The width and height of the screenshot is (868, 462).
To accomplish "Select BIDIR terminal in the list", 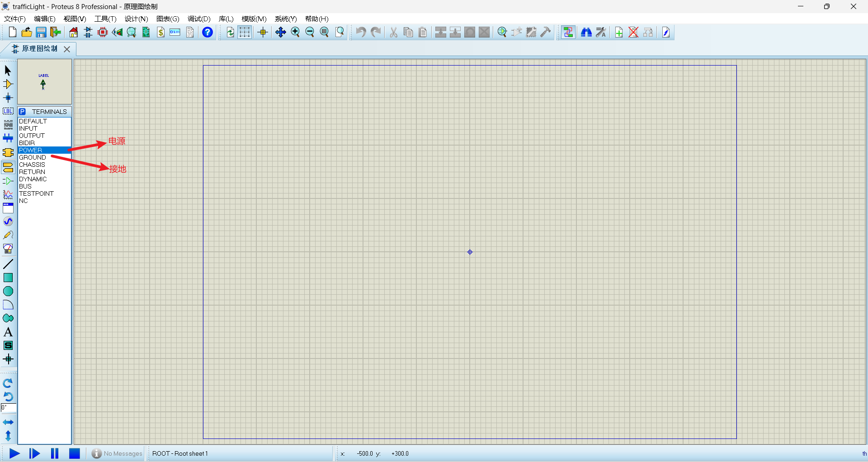I will (x=44, y=143).
